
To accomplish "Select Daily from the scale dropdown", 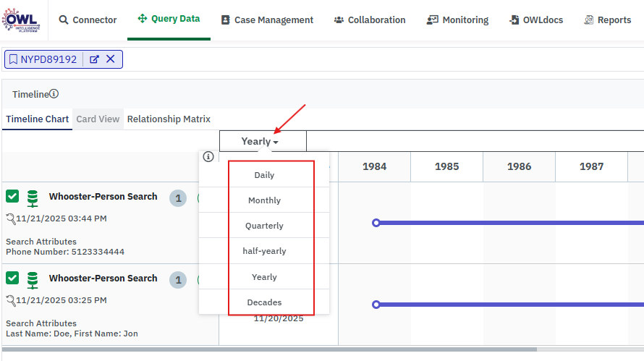I will tap(264, 175).
